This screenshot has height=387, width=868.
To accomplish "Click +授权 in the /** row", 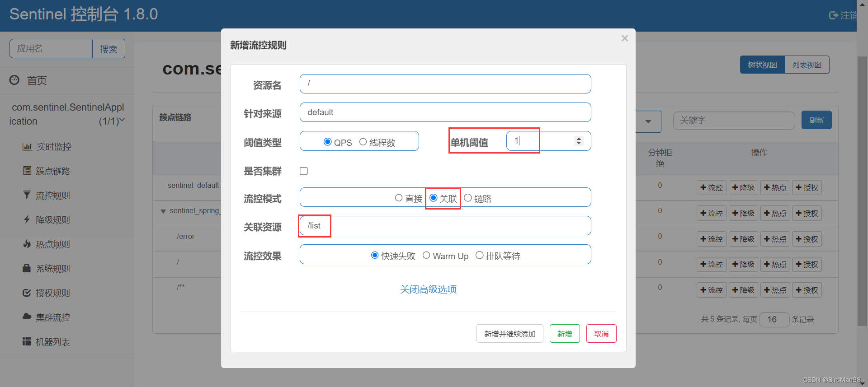I will click(x=807, y=290).
